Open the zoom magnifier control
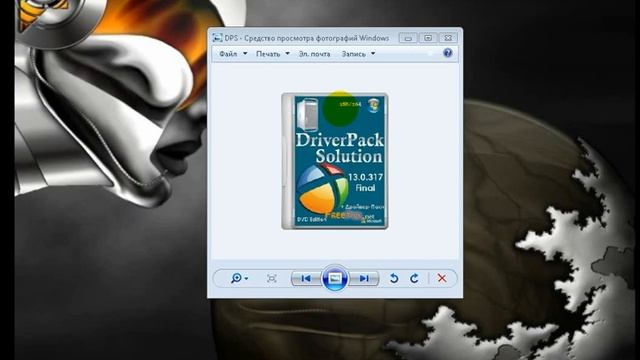Image resolution: width=640 pixels, height=360 pixels. click(236, 278)
